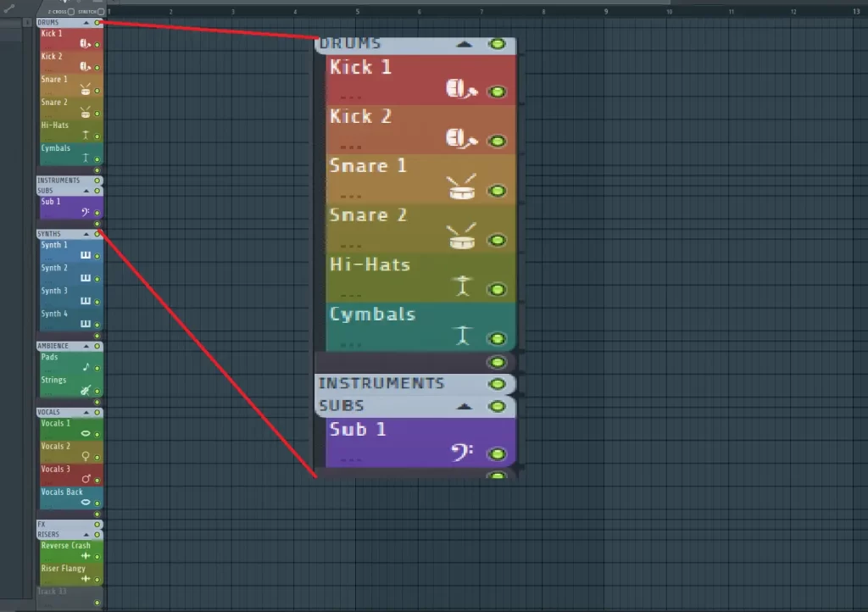Image resolution: width=868 pixels, height=612 pixels.
Task: Click the keyboard icon on the Synth 4 track
Action: [x=86, y=324]
